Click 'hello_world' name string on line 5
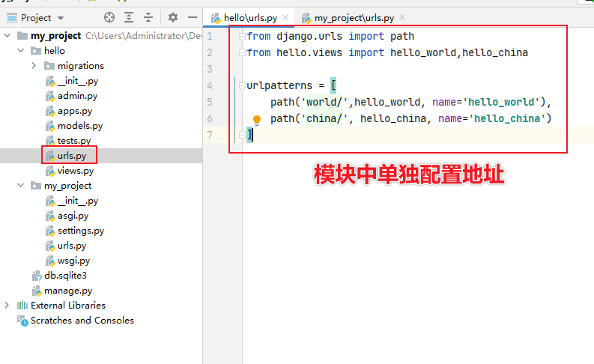Image resolution: width=594 pixels, height=364 pixels. pyautogui.click(x=501, y=102)
